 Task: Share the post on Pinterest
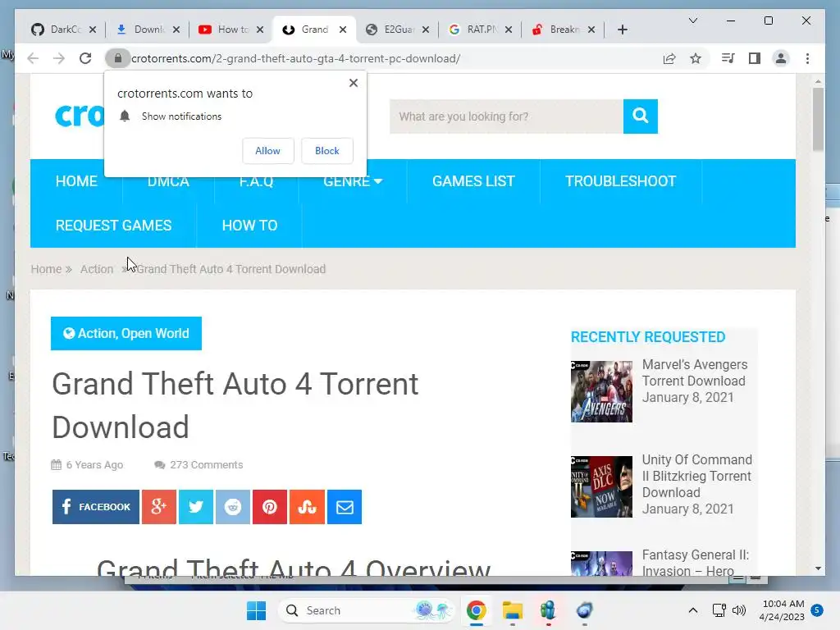coord(270,507)
